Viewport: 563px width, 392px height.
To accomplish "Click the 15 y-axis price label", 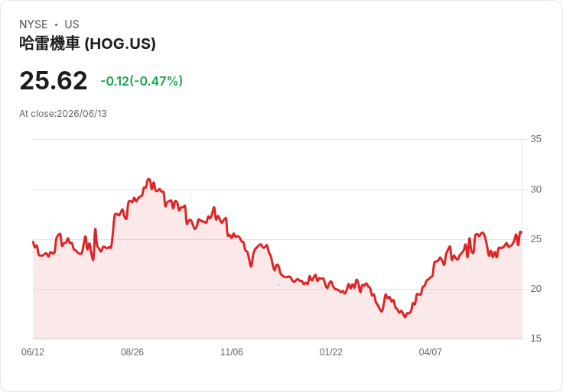I will [535, 339].
